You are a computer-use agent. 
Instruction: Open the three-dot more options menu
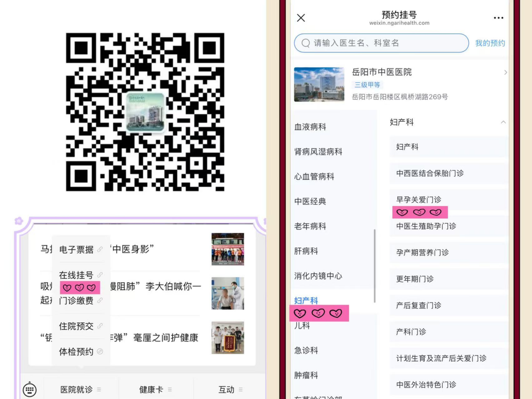(x=499, y=18)
